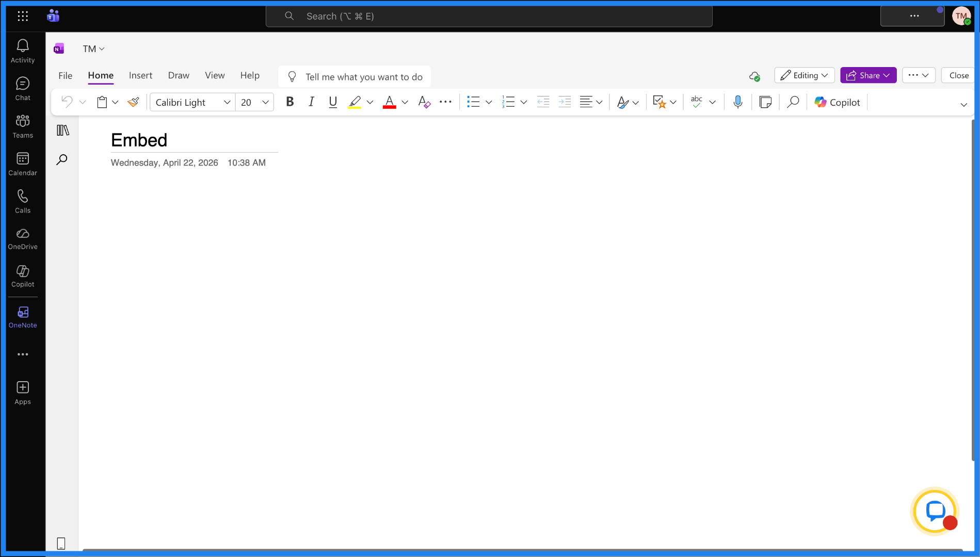Switch to the Insert tab
The width and height of the screenshot is (980, 557).
pyautogui.click(x=140, y=75)
